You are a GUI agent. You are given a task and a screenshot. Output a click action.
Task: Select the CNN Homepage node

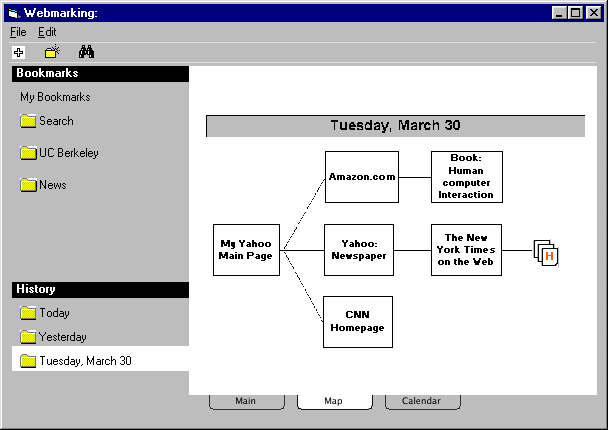coord(358,322)
